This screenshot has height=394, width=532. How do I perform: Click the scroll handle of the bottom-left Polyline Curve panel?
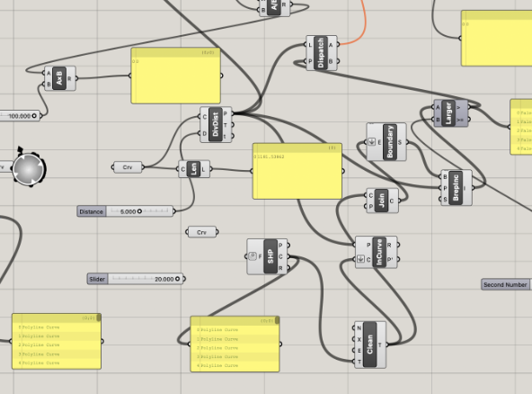[99, 318]
